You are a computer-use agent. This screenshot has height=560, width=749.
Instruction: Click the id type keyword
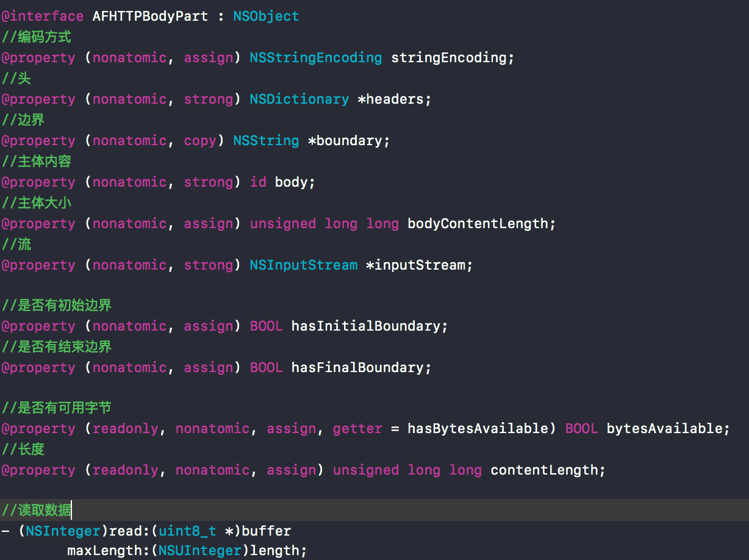click(258, 182)
